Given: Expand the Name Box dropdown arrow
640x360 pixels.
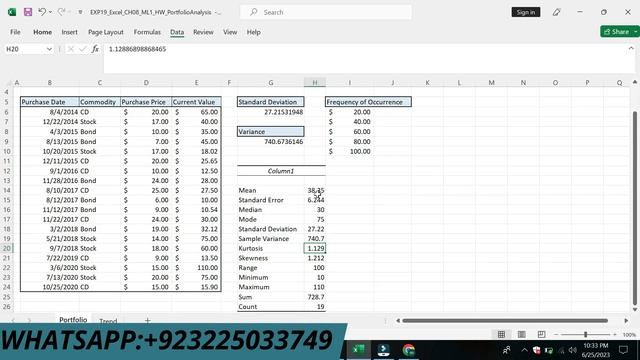Looking at the screenshot, I should pos(49,49).
